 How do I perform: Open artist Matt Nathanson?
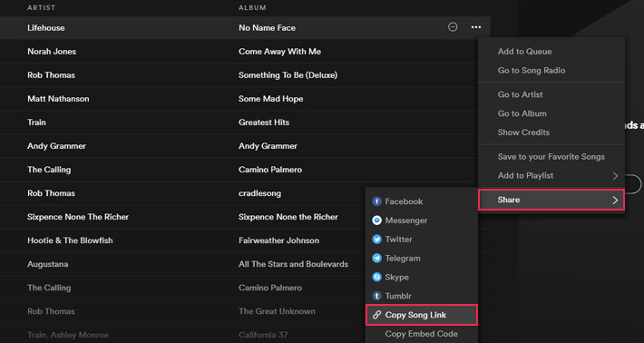click(x=58, y=99)
